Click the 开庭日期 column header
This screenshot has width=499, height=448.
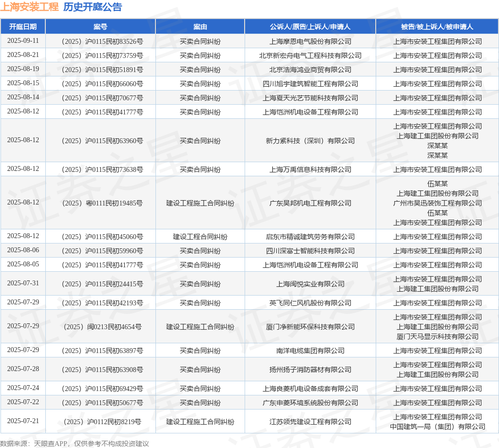pyautogui.click(x=23, y=27)
